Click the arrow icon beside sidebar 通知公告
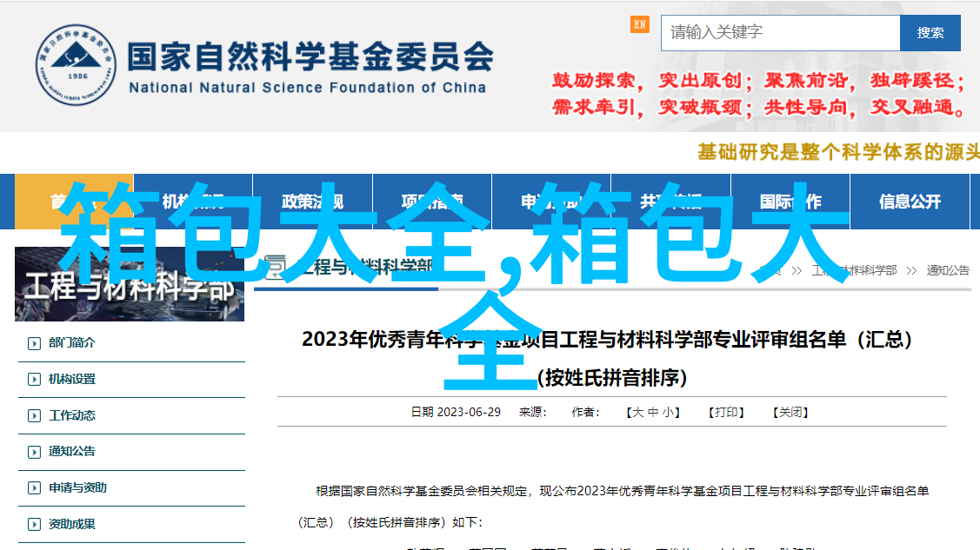Viewport: 980px width, 550px height. 35,452
